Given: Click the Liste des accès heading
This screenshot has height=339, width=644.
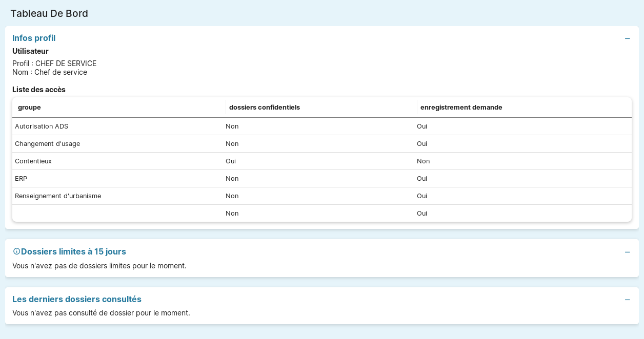Looking at the screenshot, I should pyautogui.click(x=39, y=90).
